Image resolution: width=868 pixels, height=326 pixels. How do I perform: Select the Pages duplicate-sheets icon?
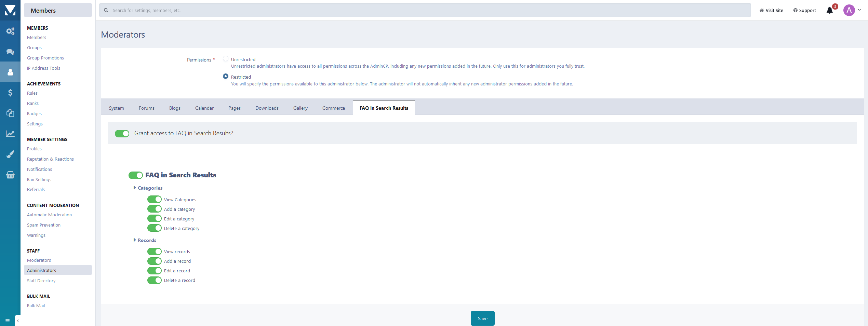click(x=10, y=113)
